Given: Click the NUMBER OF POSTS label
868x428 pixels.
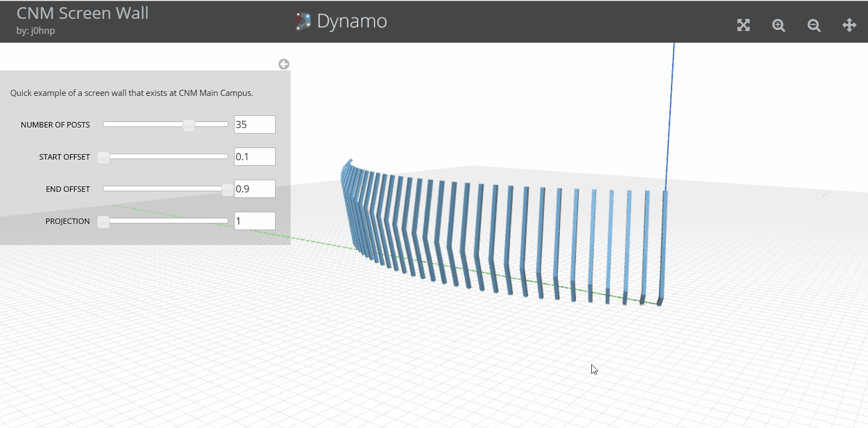Looking at the screenshot, I should coord(55,125).
